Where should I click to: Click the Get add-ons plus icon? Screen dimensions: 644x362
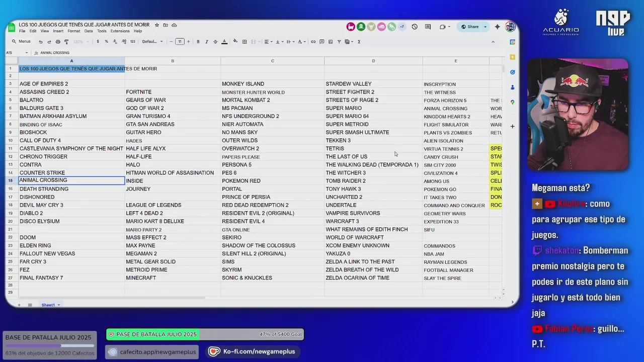(x=512, y=126)
